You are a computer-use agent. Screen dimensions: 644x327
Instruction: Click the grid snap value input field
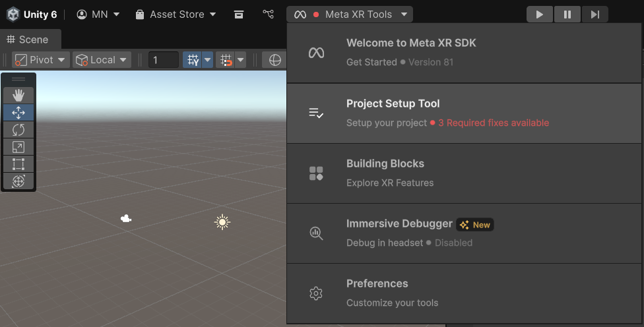[163, 60]
